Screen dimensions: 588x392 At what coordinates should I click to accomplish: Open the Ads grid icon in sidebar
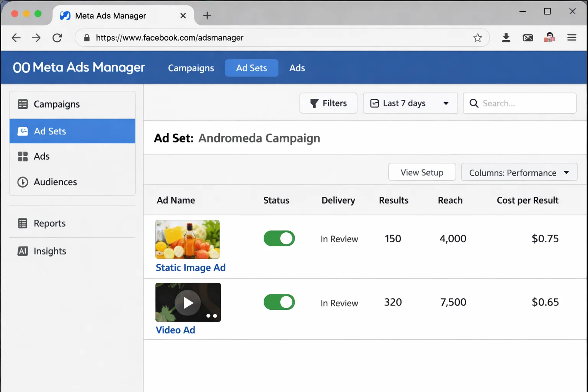pos(23,156)
